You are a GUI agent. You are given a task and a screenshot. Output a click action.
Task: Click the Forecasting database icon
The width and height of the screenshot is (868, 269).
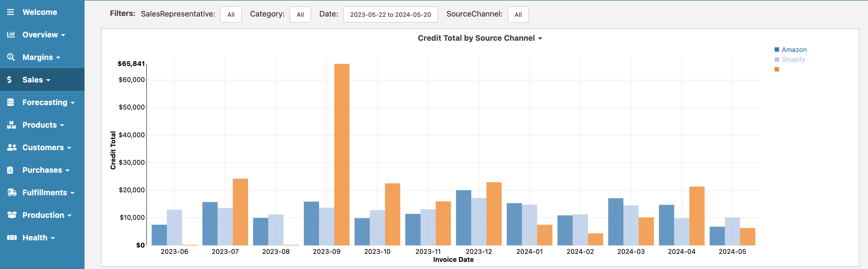[x=10, y=102]
